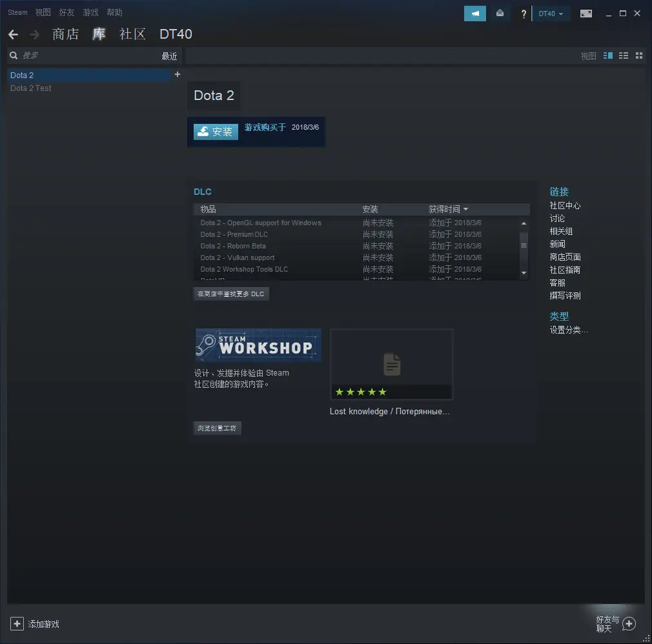Switch to Big Picture mode icon
The height and width of the screenshot is (644, 652).
coord(586,14)
